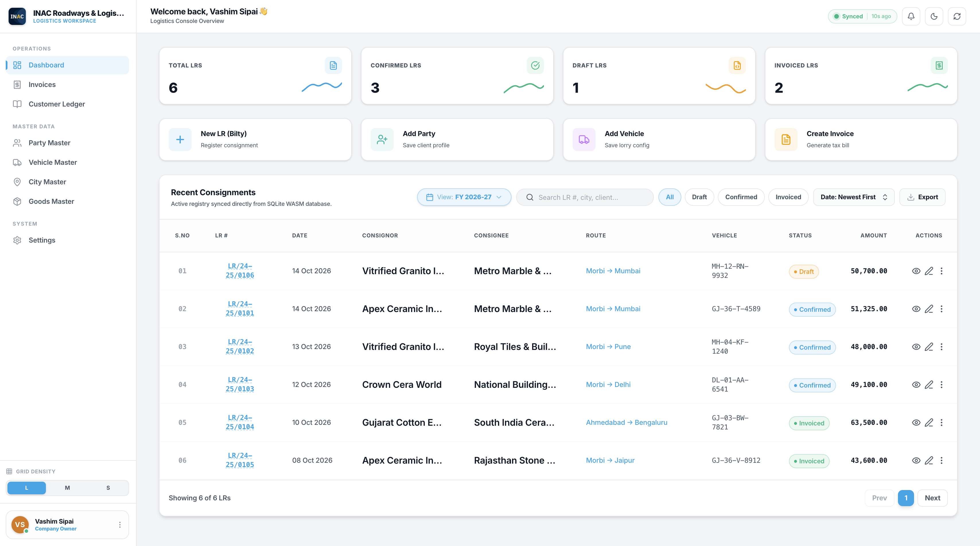This screenshot has height=546, width=980.
Task: Filter consignments by Draft
Action: [699, 197]
